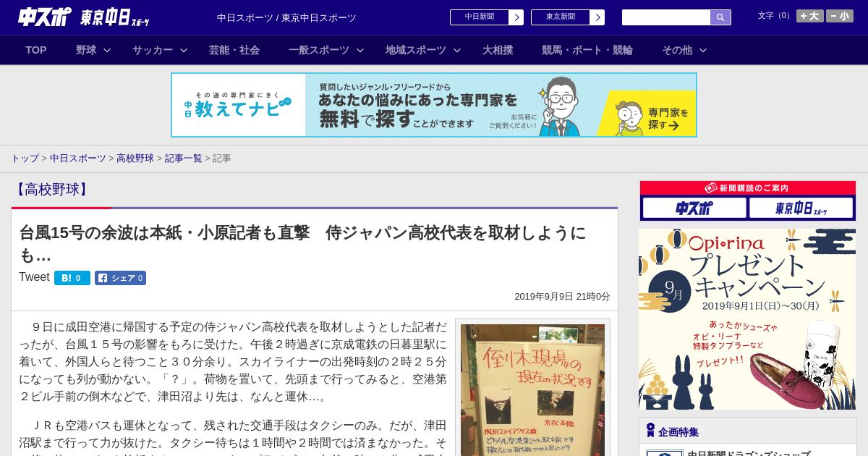Click the Facebook シェア button
Screen dimensions: 868x456
[x=120, y=278]
